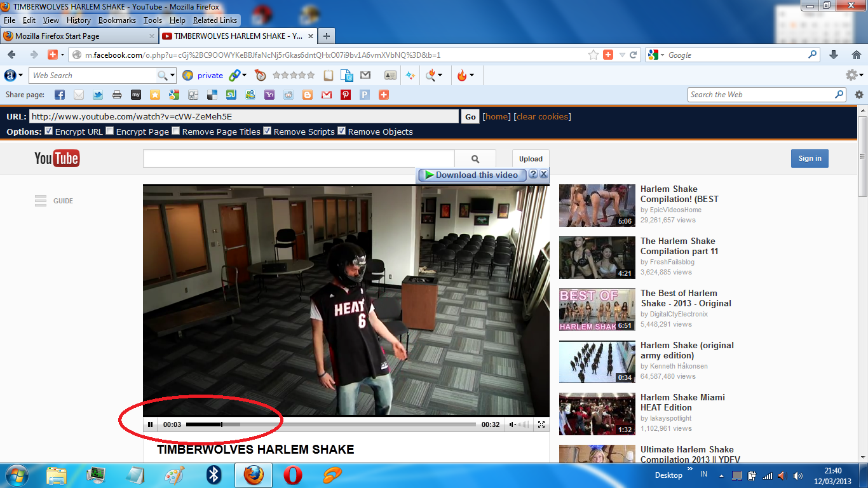This screenshot has height=488, width=868.
Task: Share page by email envelope icon
Action: click(x=79, y=95)
